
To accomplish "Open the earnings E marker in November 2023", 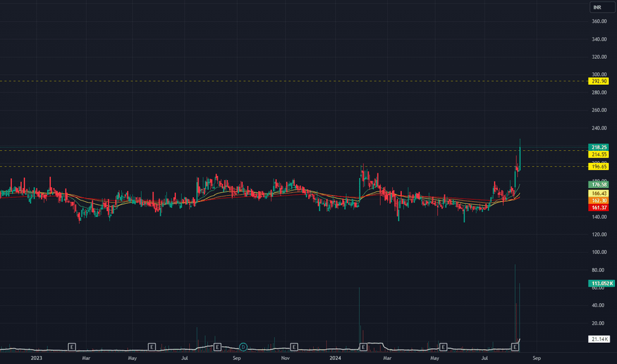I will 293,347.
